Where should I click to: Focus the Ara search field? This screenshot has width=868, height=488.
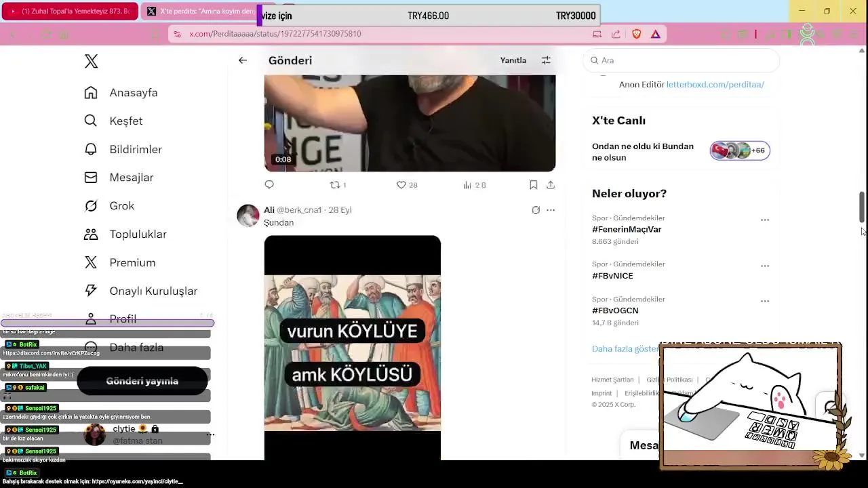click(x=681, y=60)
